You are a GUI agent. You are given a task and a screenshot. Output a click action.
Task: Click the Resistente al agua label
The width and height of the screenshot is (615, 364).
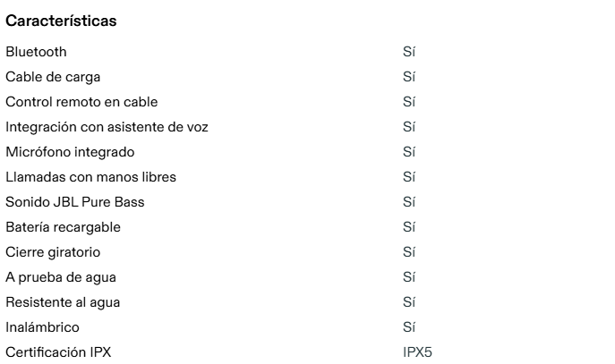pyautogui.click(x=63, y=302)
